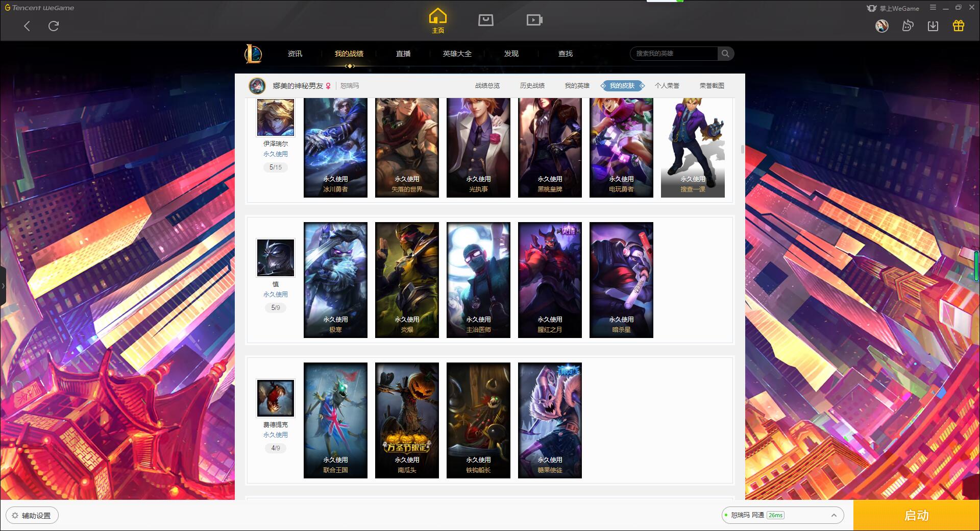980x531 pixels.
Task: Open the 电玩勇者 skin card
Action: 621,148
